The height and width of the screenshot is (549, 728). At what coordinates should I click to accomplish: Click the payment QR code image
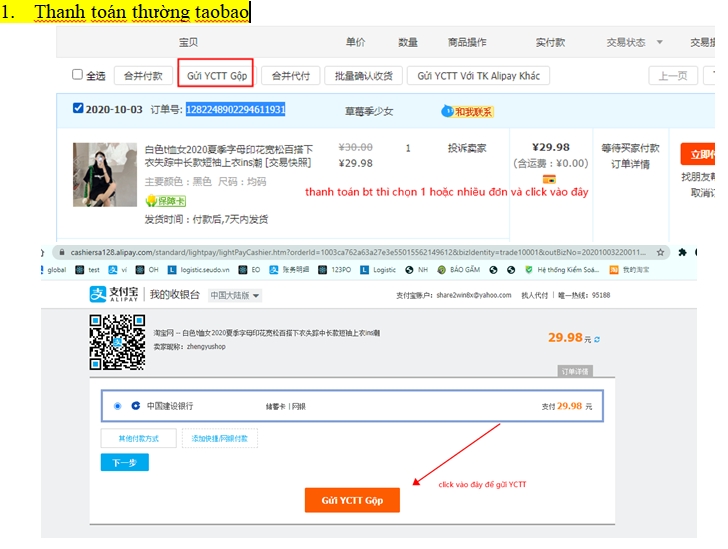click(117, 343)
